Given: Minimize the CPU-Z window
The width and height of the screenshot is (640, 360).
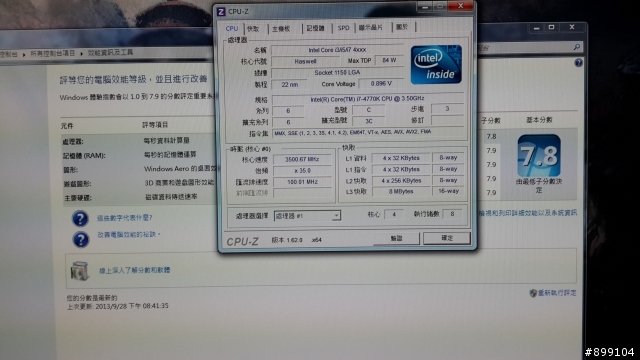Looking at the screenshot, I should coord(424,7).
